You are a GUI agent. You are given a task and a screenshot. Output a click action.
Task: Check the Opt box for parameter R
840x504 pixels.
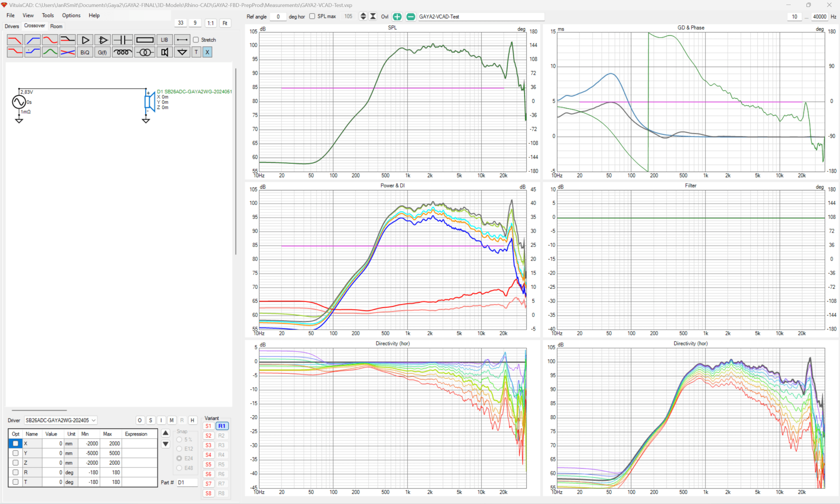tap(16, 472)
